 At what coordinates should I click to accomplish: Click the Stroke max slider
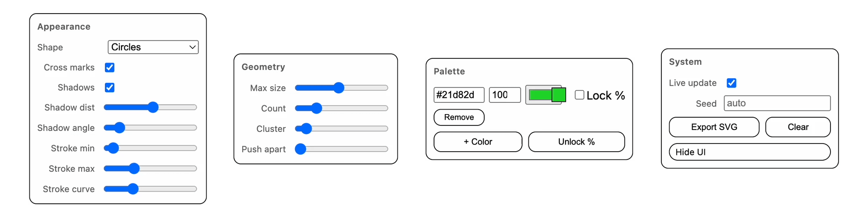pyautogui.click(x=150, y=168)
